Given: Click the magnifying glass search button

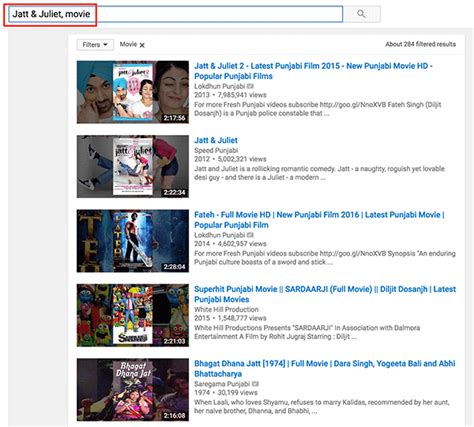Looking at the screenshot, I should 361,14.
